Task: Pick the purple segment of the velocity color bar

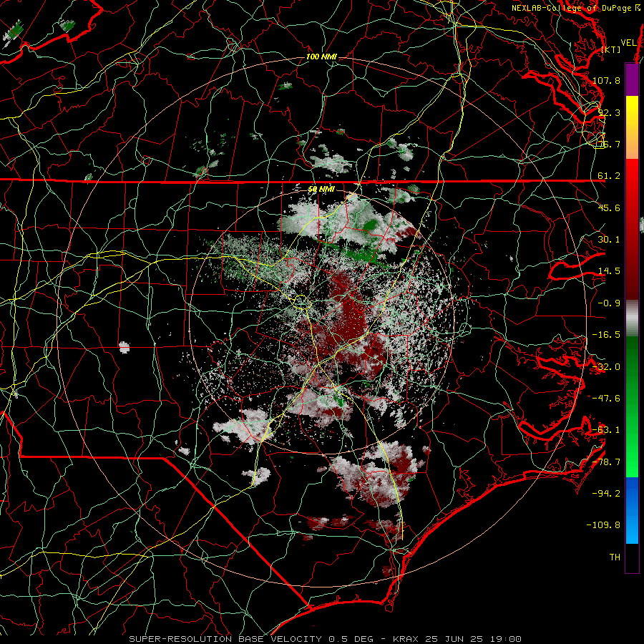Action: [632, 79]
